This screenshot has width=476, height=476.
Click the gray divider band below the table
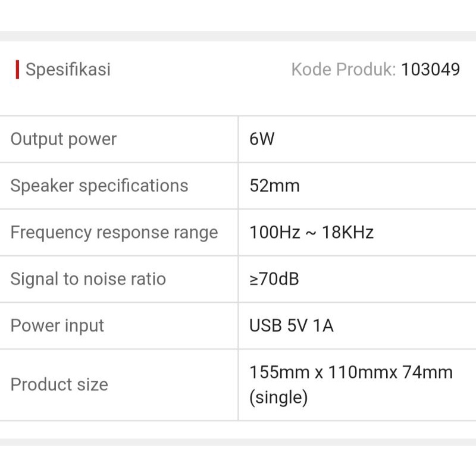tap(238, 442)
